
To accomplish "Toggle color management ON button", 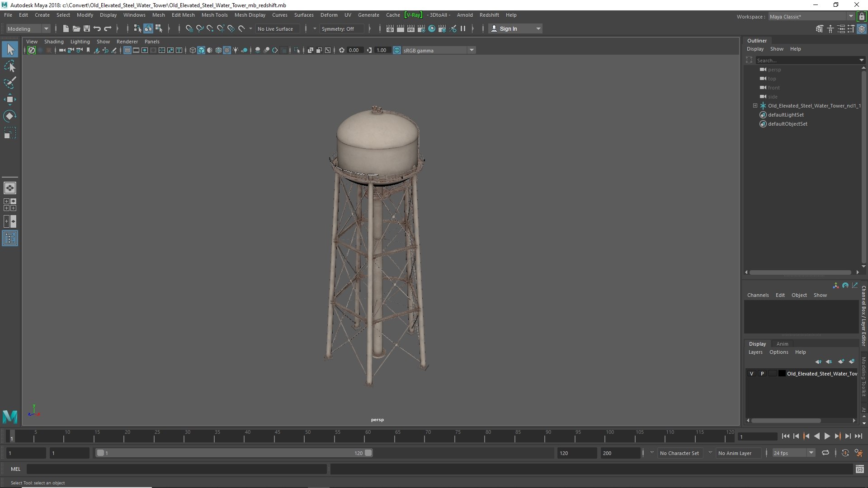I will (x=397, y=50).
